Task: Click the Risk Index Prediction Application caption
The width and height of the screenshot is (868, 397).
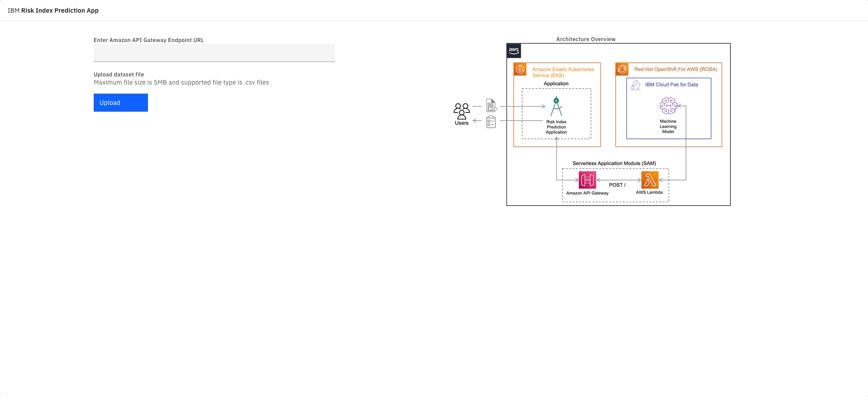Action: point(556,127)
